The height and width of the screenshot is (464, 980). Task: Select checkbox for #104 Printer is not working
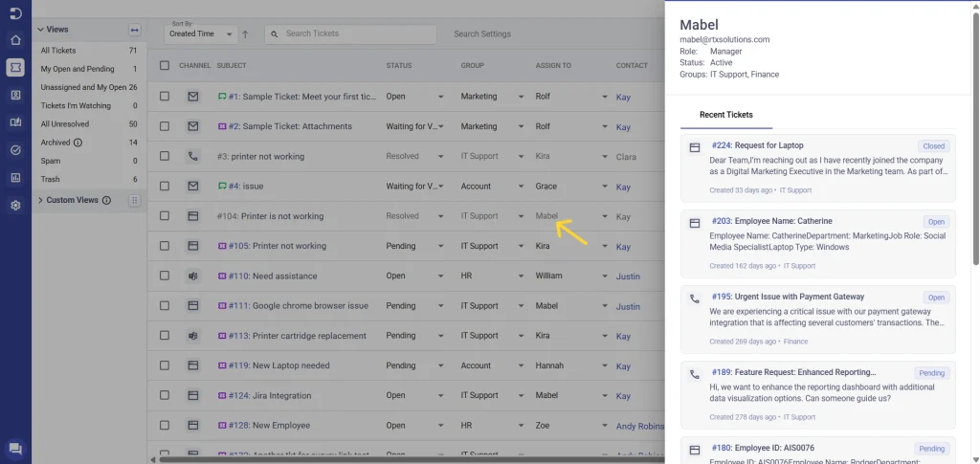165,216
